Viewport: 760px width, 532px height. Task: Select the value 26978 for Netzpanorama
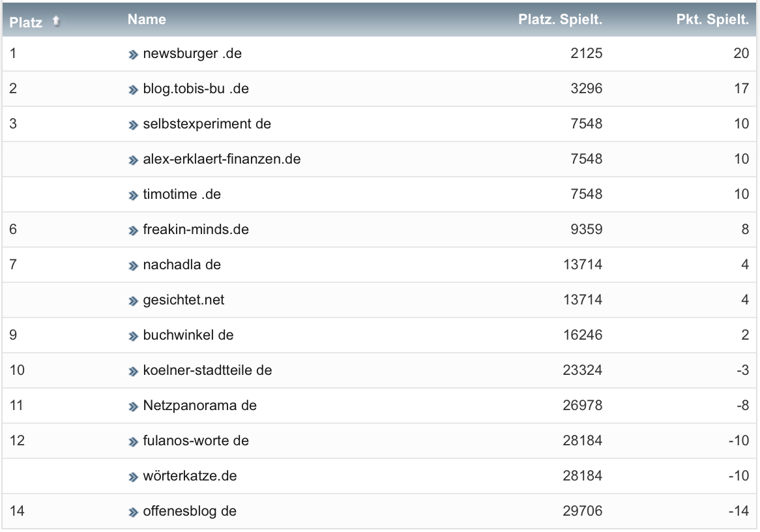[x=583, y=406]
